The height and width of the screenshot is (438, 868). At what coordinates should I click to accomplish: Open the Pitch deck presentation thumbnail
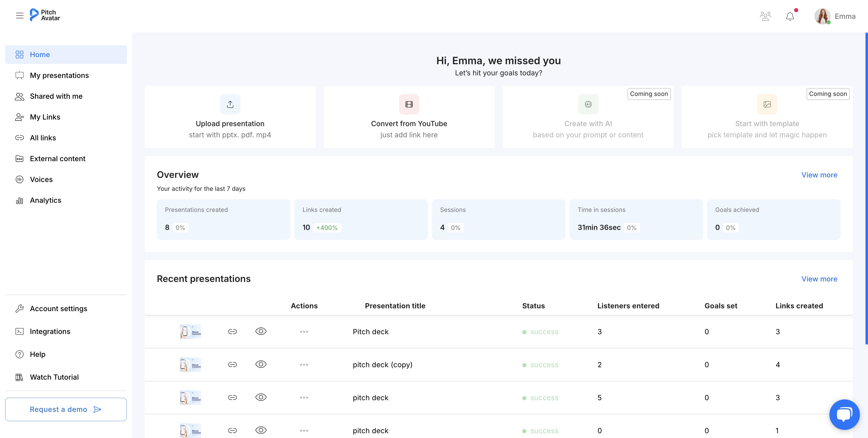point(190,331)
